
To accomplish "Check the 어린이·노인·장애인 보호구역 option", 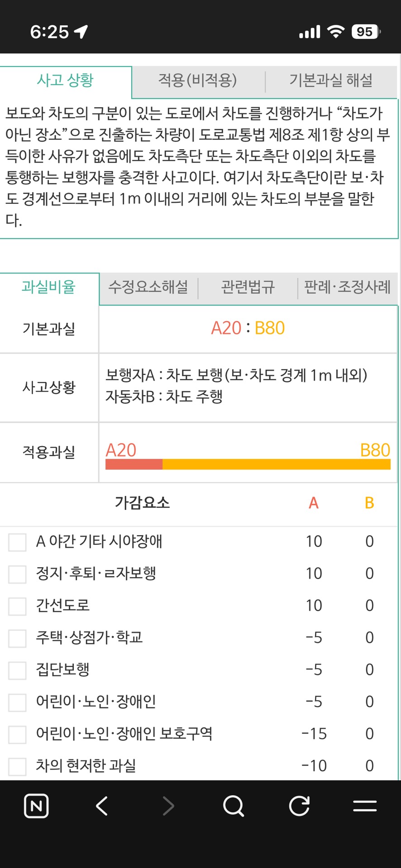I will pyautogui.click(x=17, y=735).
